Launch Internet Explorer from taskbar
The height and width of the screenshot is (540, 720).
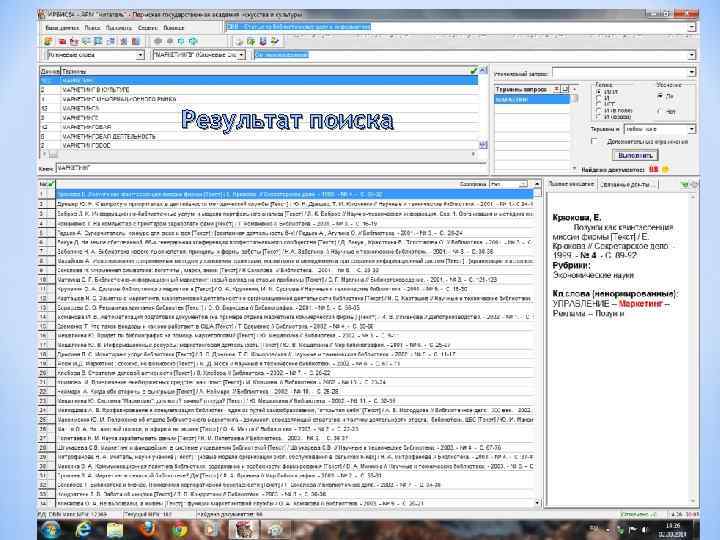[x=83, y=530]
